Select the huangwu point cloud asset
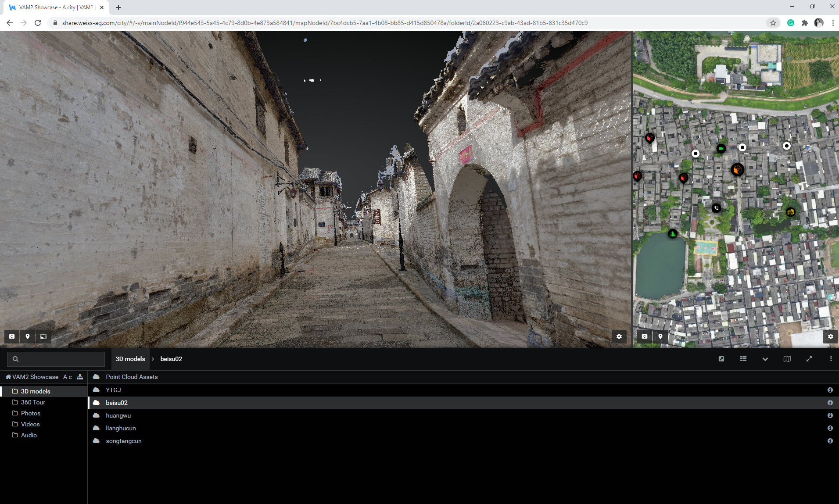 pyautogui.click(x=118, y=415)
